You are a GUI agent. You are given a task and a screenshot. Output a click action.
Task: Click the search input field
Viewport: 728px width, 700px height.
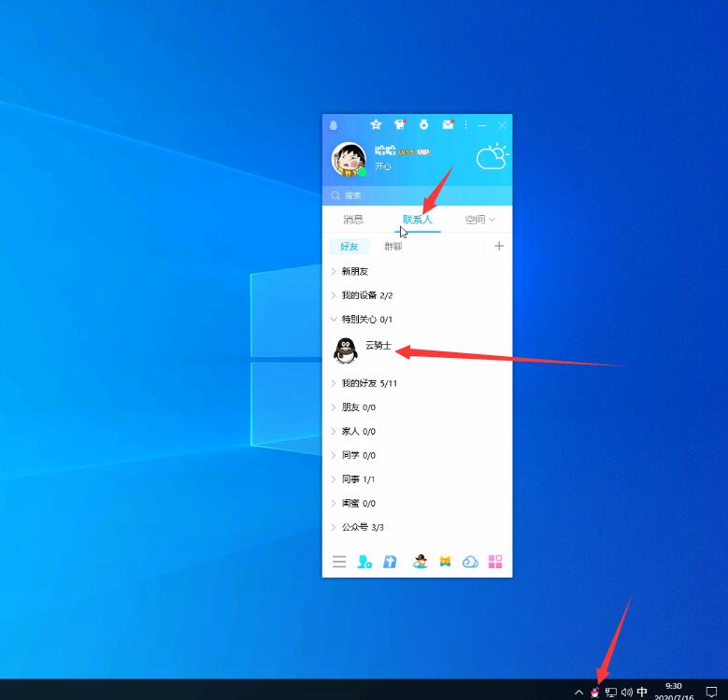(x=418, y=195)
